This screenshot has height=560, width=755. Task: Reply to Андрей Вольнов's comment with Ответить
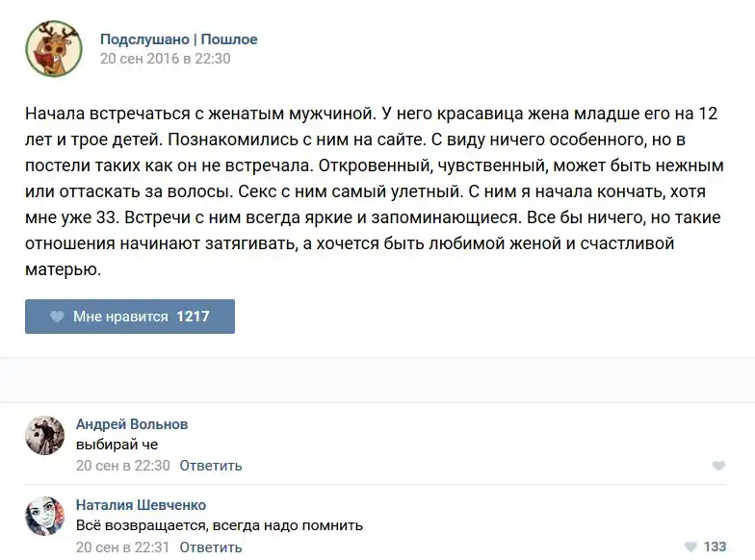(x=210, y=466)
